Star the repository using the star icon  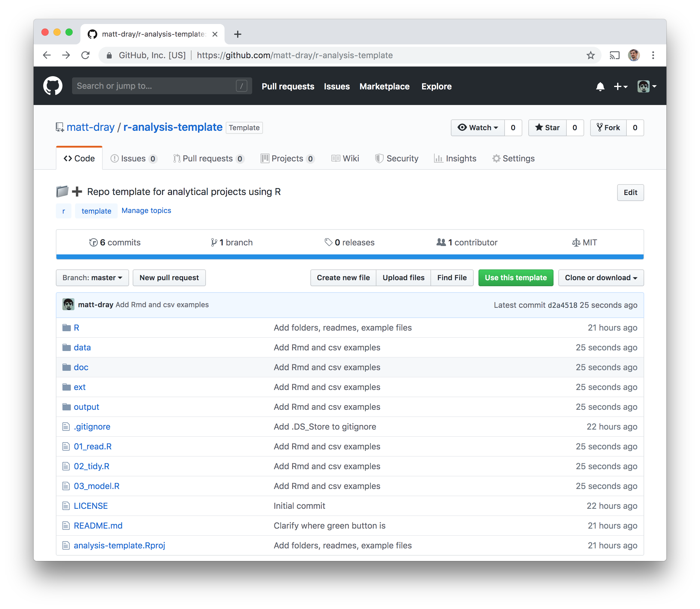(539, 128)
